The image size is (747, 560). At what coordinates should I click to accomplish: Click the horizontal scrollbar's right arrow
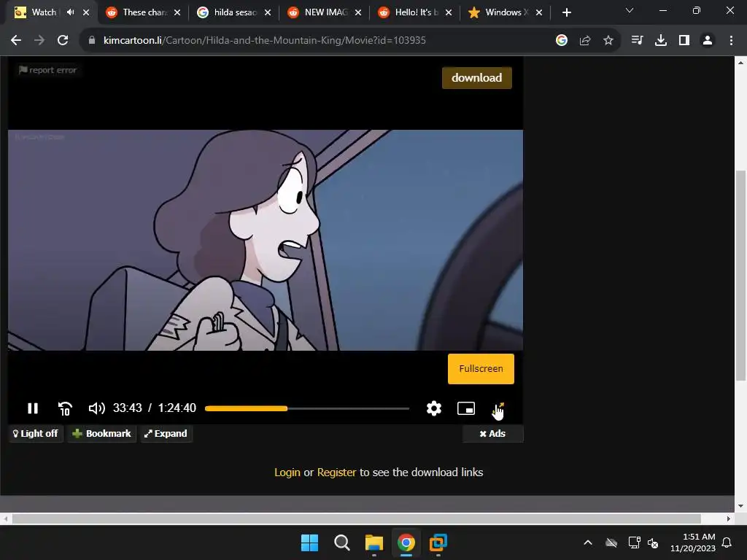(x=729, y=518)
